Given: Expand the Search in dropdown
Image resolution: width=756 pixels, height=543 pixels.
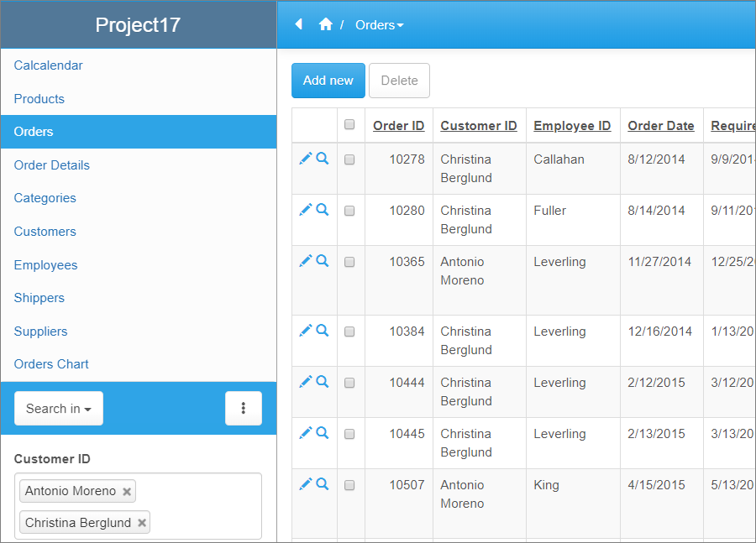Looking at the screenshot, I should coord(59,409).
